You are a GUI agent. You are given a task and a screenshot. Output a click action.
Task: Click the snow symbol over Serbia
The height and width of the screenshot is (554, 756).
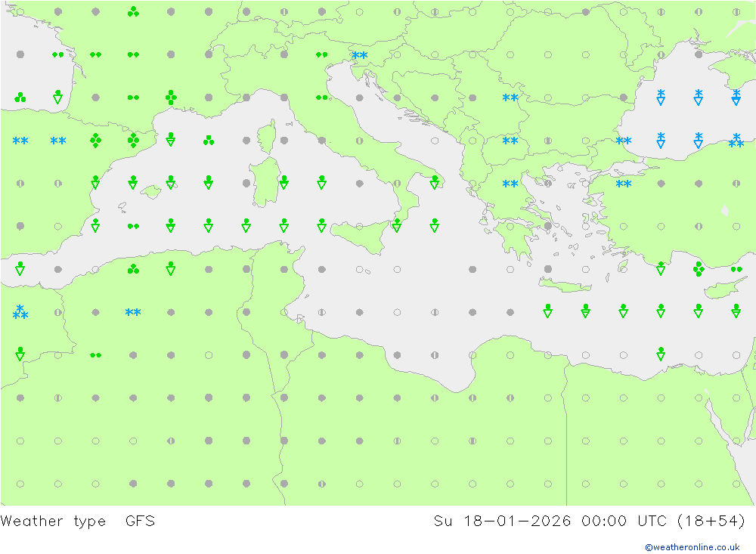pyautogui.click(x=510, y=98)
